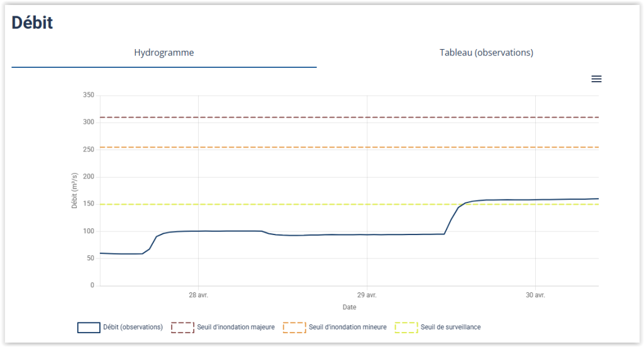Screen dimensions: 644x347
Task: Toggle the Débit (observations) series label
Action: pos(133,328)
